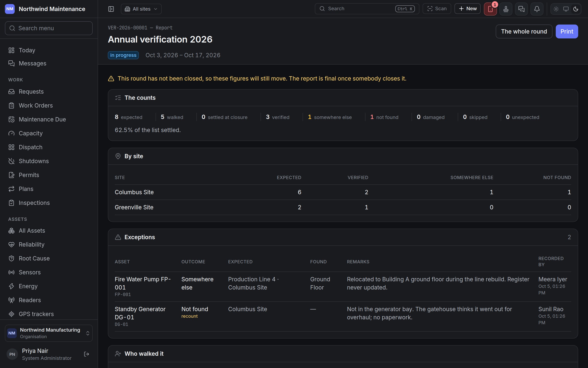Viewport: 588px width, 368px height.
Task: Click Standby Generator DG-01 asset
Action: 140,313
